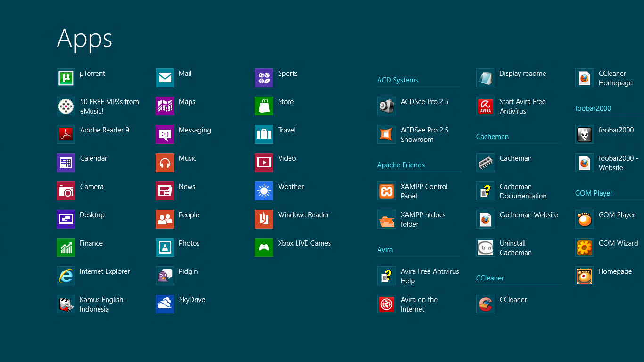Viewport: 644px width, 362px height.
Task: Click the Uninstall Cacheman icon
Action: point(486,247)
